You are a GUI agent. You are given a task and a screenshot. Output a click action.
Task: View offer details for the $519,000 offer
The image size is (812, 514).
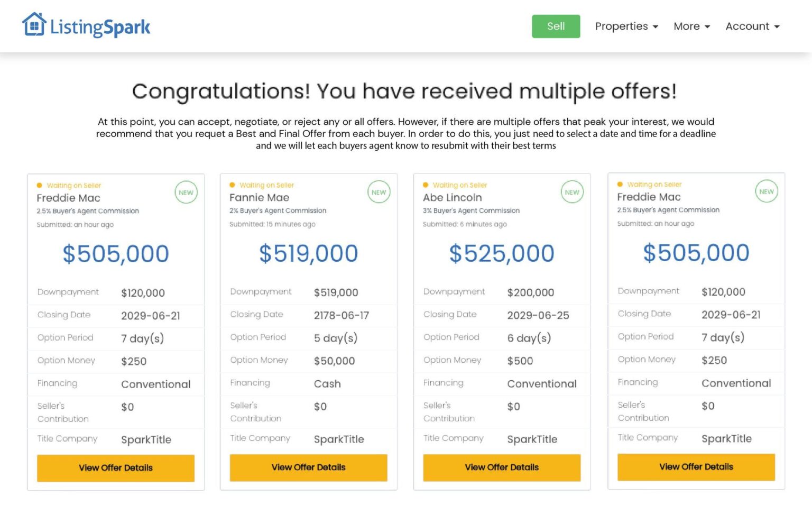tap(309, 467)
